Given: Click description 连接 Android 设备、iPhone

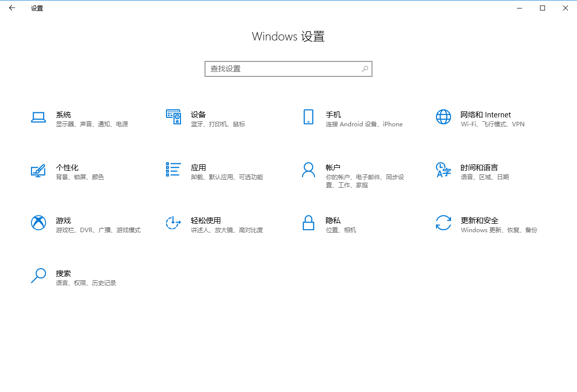Looking at the screenshot, I should [x=364, y=124].
